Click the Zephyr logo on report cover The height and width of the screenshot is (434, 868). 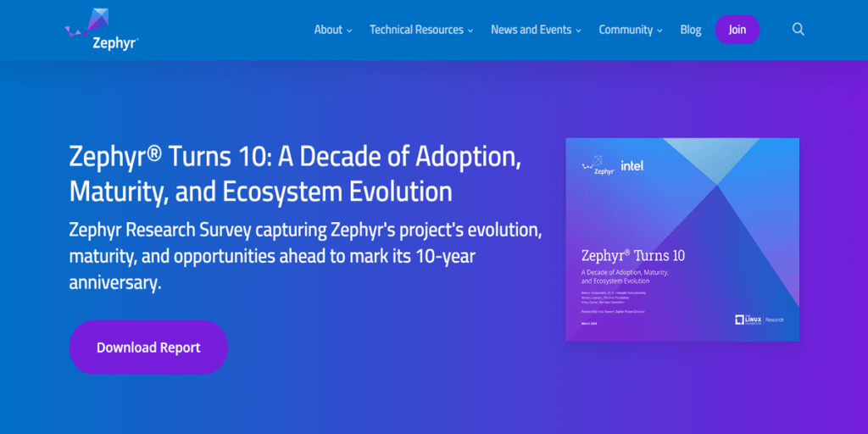coord(598,166)
